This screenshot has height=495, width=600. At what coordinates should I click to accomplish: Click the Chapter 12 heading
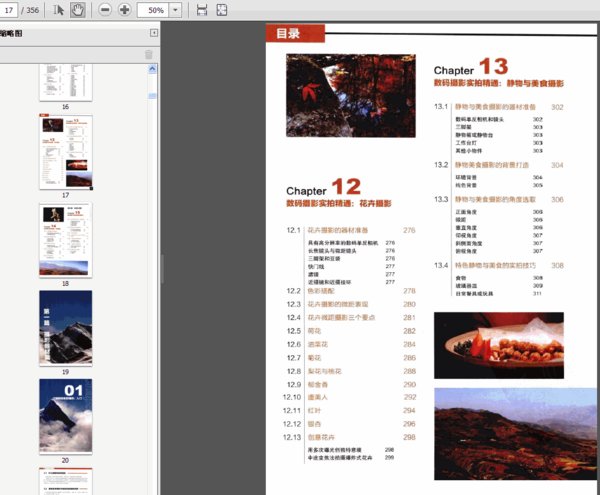[x=323, y=187]
